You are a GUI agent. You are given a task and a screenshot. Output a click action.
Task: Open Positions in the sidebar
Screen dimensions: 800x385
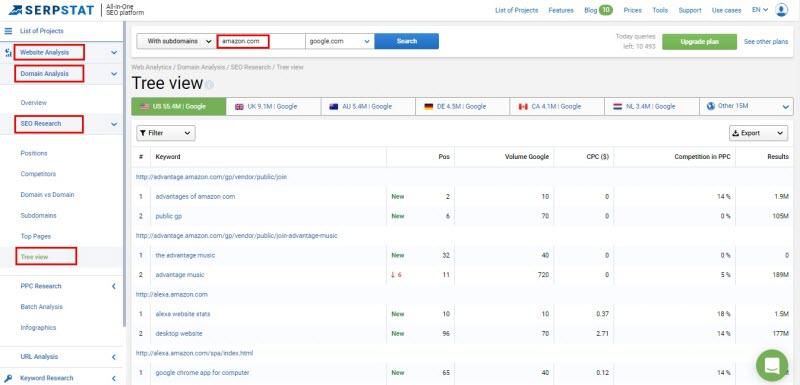[x=34, y=153]
